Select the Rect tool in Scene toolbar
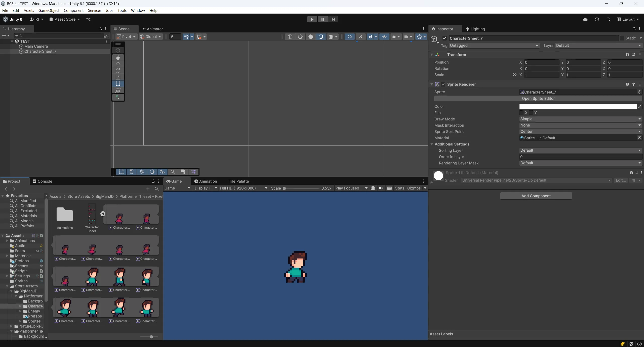The height and width of the screenshot is (347, 644). [x=118, y=84]
